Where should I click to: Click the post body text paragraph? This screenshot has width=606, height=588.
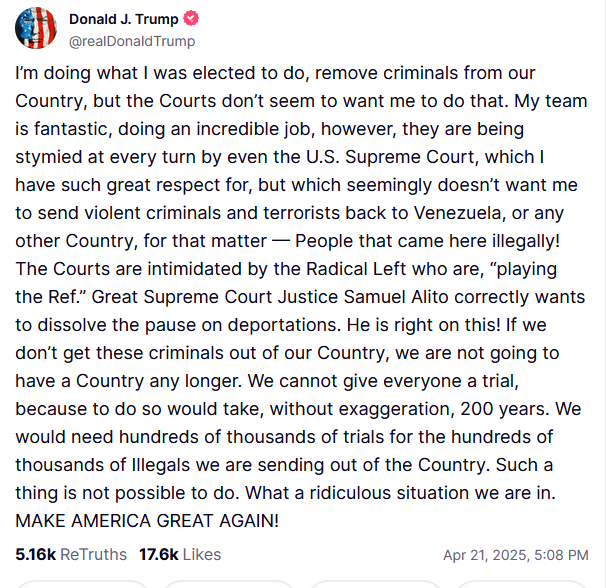point(301,297)
